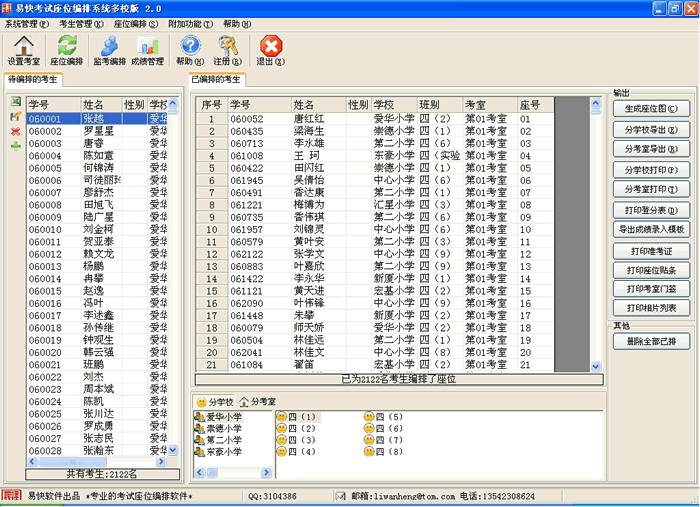This screenshot has width=700, height=507.
Task: Click the 座位编排 toolbar icon
Action: 67,50
